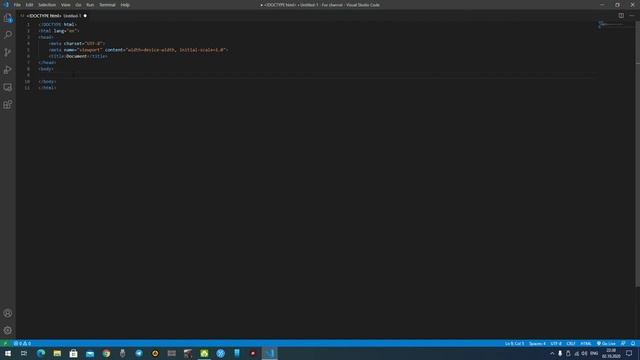Open the system clock and date
The image size is (640, 360).
coord(611,353)
